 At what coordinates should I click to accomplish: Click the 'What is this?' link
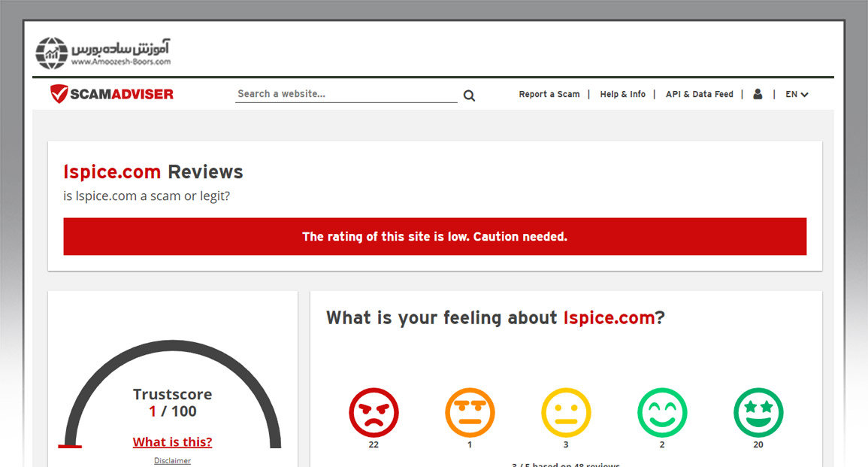pyautogui.click(x=172, y=442)
